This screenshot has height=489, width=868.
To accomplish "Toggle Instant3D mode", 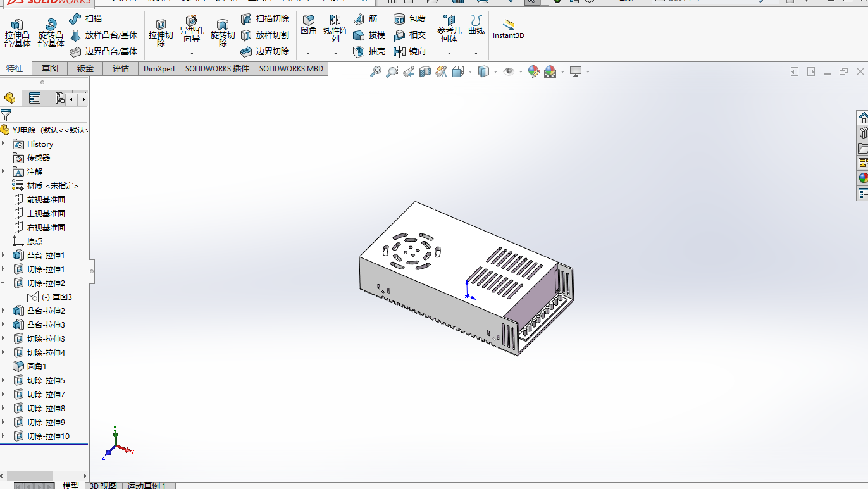I will [x=508, y=29].
